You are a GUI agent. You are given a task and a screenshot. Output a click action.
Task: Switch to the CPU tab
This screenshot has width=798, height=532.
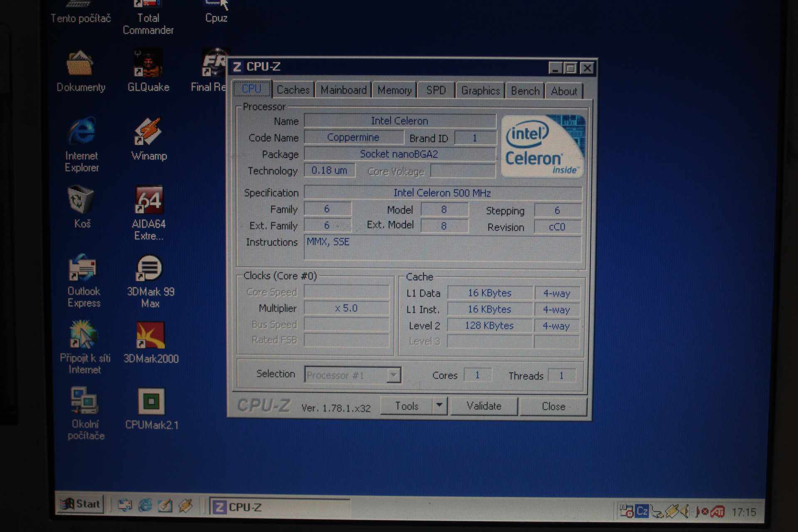coord(252,89)
